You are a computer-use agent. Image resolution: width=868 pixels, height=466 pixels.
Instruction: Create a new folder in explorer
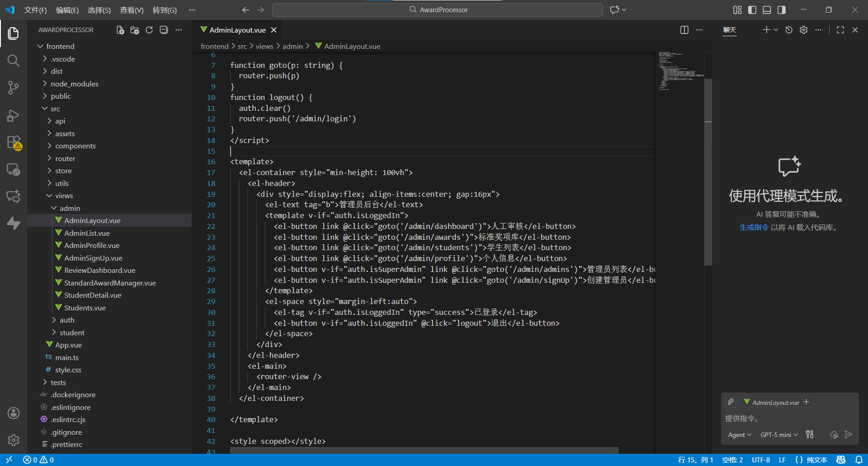[x=135, y=30]
